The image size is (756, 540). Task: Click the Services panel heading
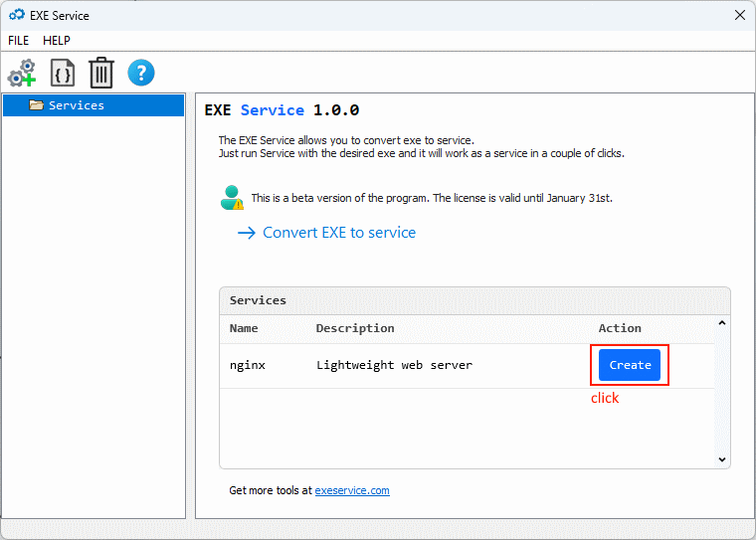(x=258, y=300)
